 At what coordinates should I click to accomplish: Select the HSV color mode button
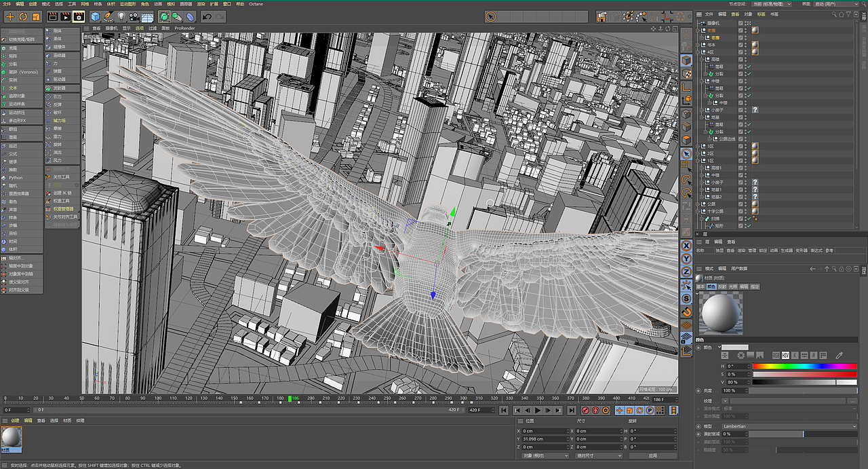(785, 355)
